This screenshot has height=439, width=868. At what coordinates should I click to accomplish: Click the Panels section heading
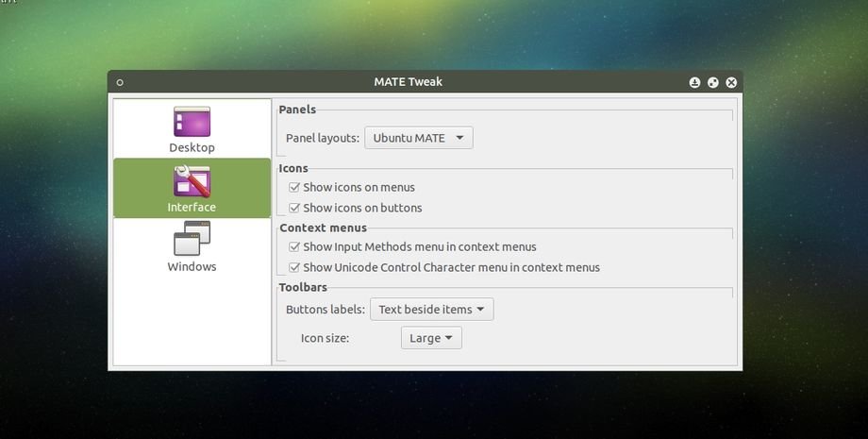pos(297,110)
